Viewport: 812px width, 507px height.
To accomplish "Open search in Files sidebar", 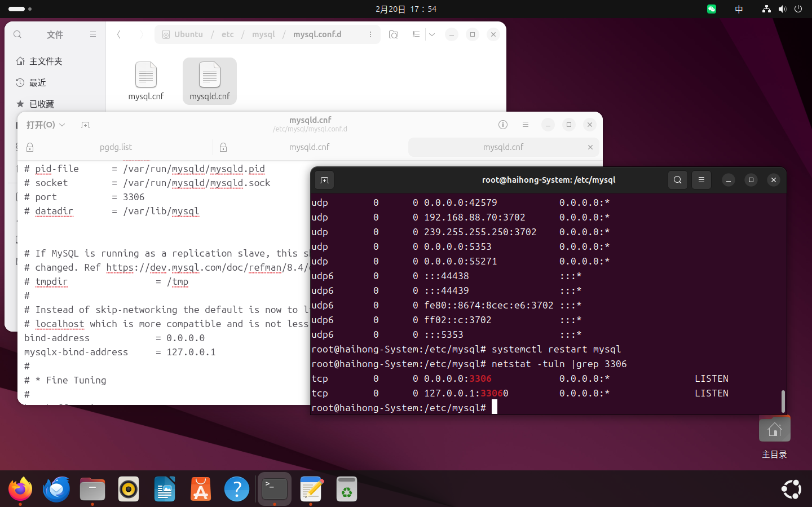I will 17,34.
